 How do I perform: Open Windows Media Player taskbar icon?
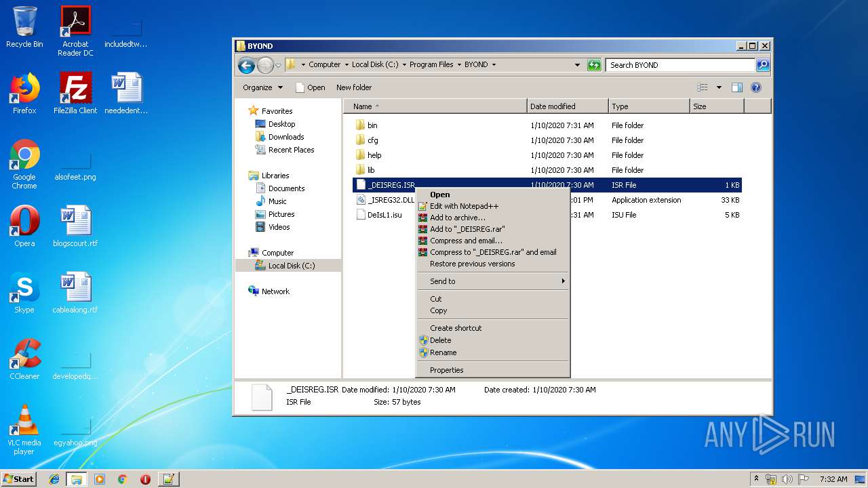click(100, 479)
